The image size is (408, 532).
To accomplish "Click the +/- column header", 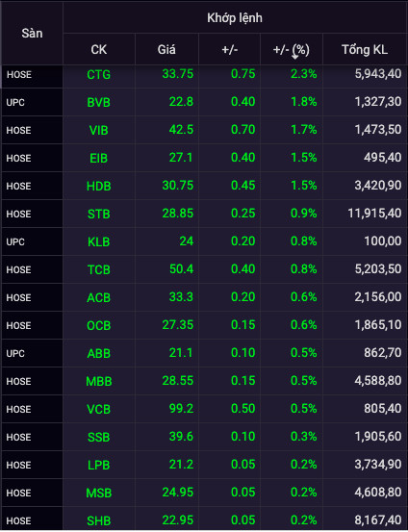I will [229, 49].
